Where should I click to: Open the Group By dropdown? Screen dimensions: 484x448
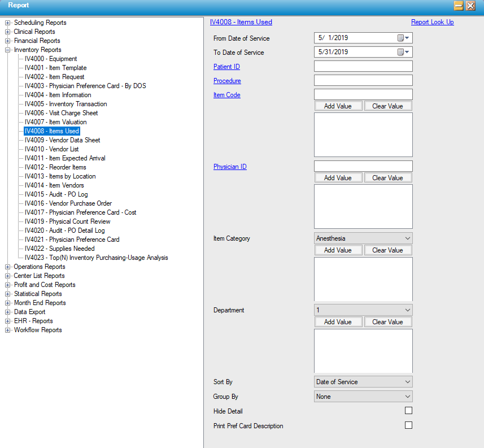(408, 397)
